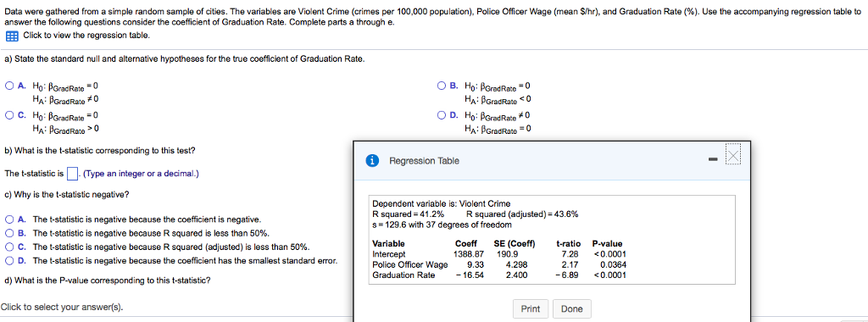Click the Police Officer Wage t-ratio 2.17
The height and width of the screenshot is (322, 868).
tap(570, 264)
